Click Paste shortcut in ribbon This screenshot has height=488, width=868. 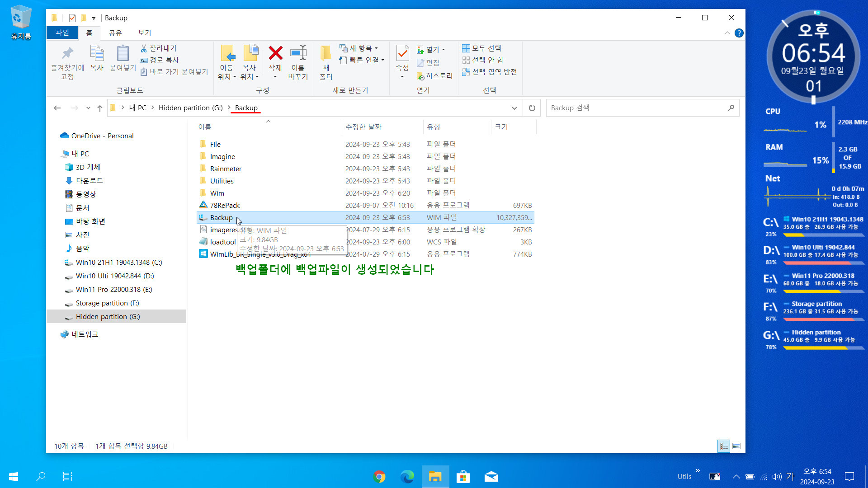click(174, 72)
